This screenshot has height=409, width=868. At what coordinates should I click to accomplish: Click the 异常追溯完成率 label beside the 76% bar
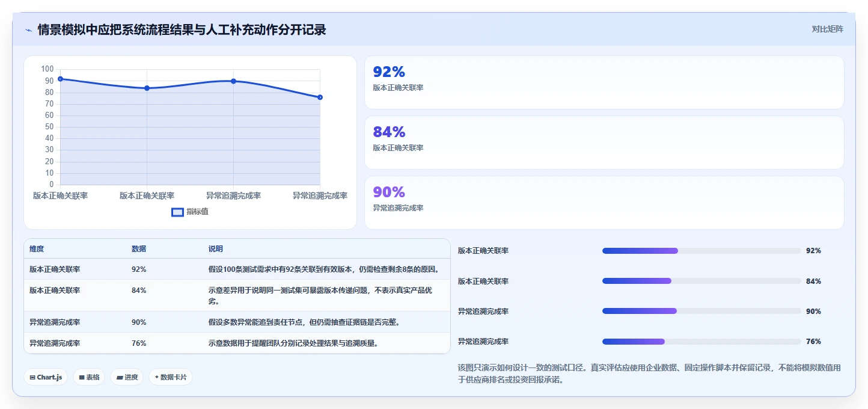[483, 341]
